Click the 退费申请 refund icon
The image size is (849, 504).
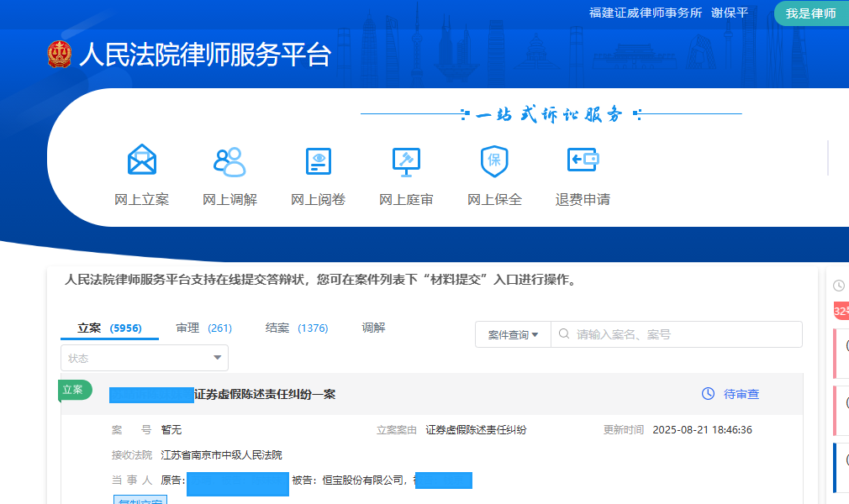[582, 160]
